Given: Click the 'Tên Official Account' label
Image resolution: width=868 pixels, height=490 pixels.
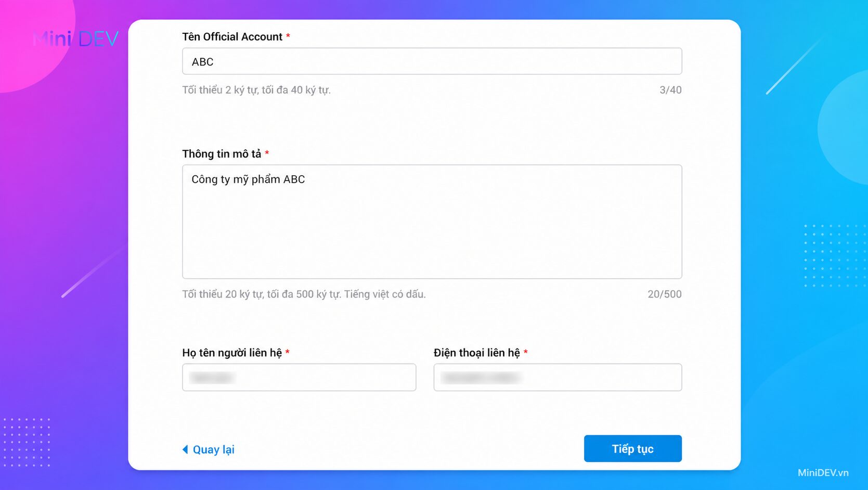Looking at the screenshot, I should tap(232, 37).
